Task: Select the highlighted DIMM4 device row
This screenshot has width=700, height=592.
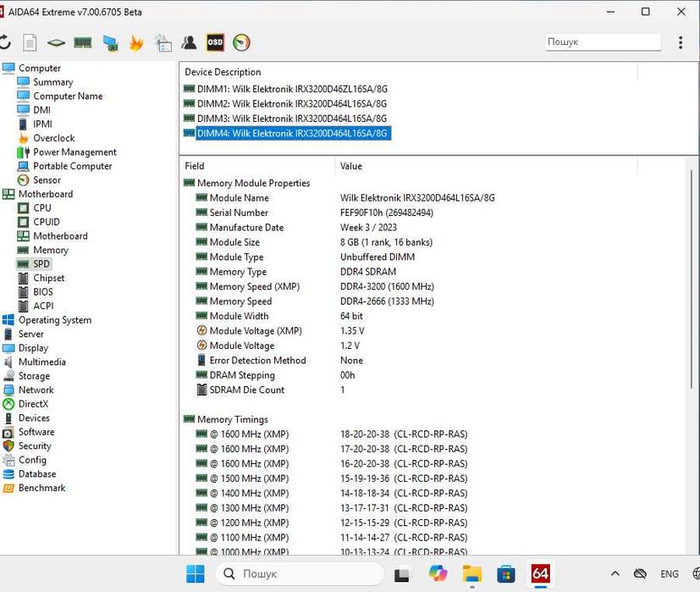Action: tap(294, 133)
